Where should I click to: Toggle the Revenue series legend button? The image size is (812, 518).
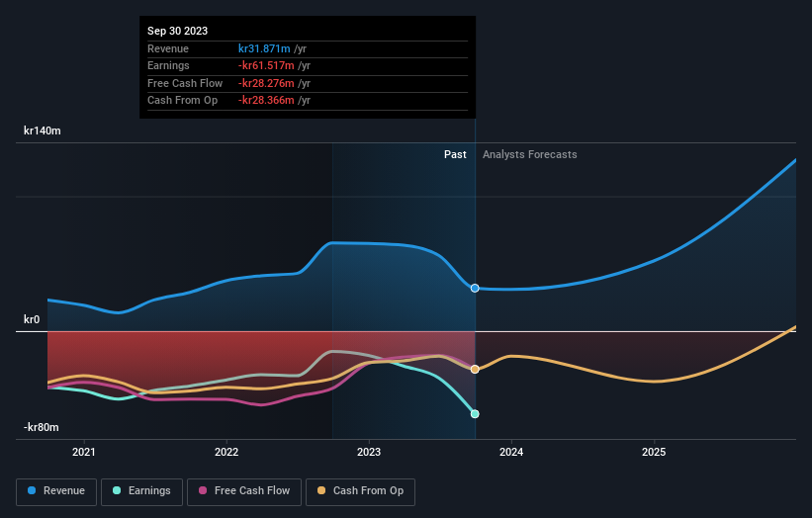pyautogui.click(x=56, y=491)
